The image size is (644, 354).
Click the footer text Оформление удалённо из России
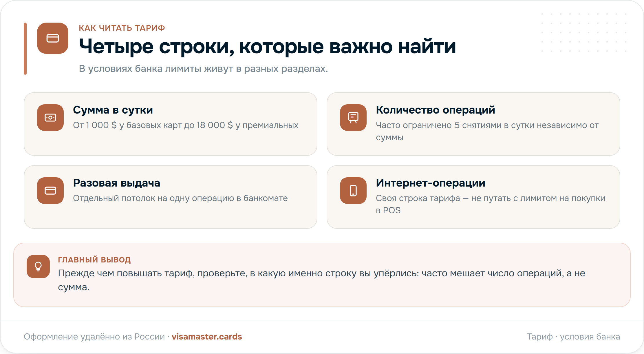(94, 337)
